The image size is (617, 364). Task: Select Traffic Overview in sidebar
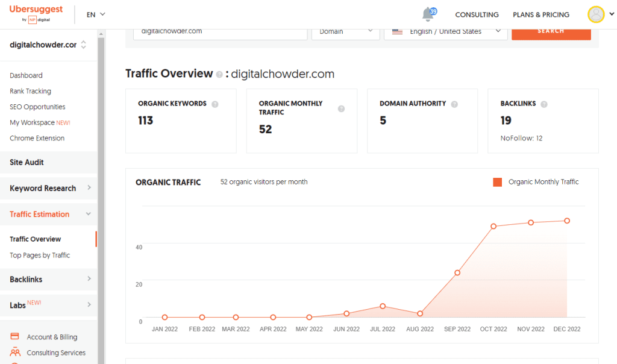[36, 239]
